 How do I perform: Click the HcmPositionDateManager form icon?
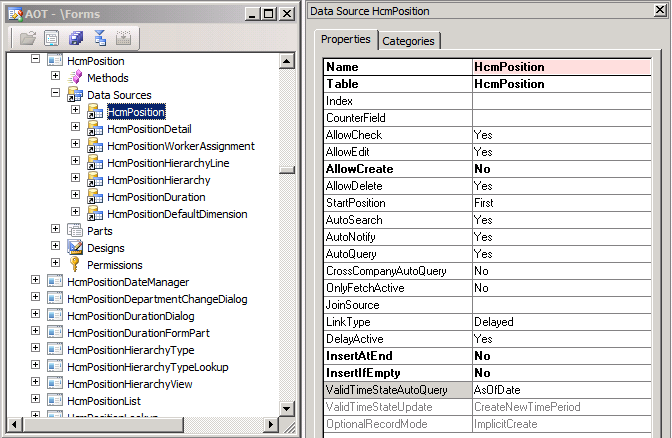(55, 282)
